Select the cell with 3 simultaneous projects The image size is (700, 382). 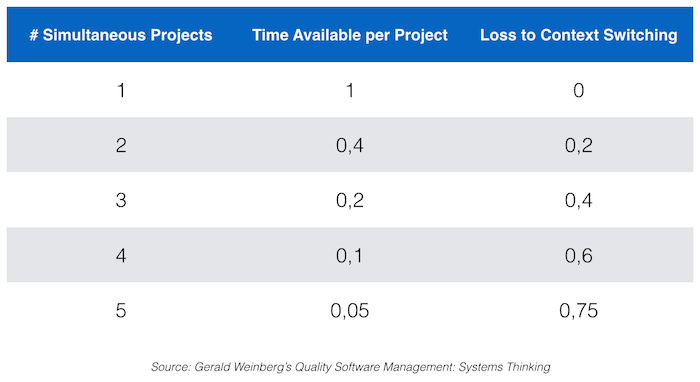point(121,200)
